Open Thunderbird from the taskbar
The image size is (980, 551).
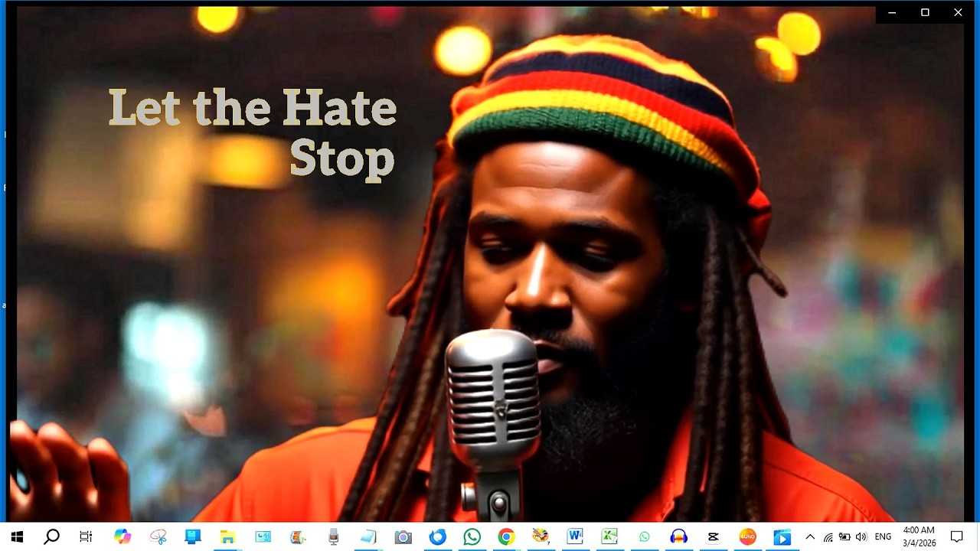coord(437,536)
